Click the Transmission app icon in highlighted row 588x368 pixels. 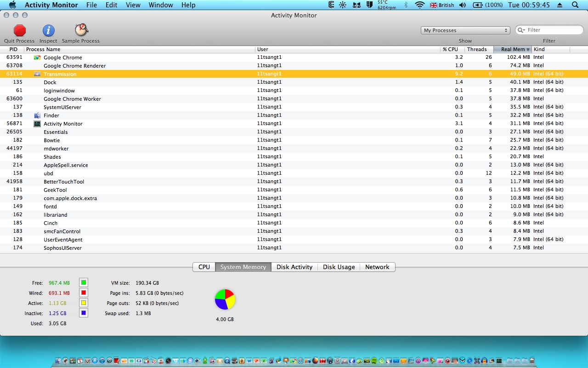tap(37, 74)
